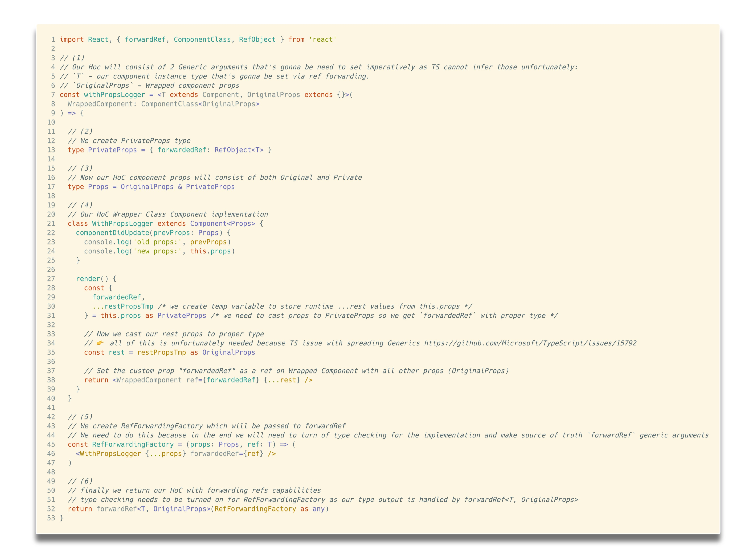Click line number 27 in the gutter
Viewport: 756px width, 558px height.
(x=51, y=279)
